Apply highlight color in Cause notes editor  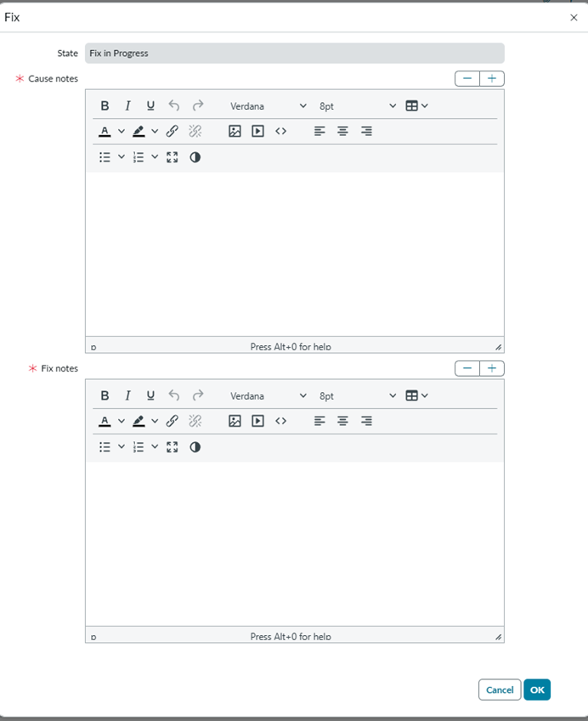tap(139, 132)
